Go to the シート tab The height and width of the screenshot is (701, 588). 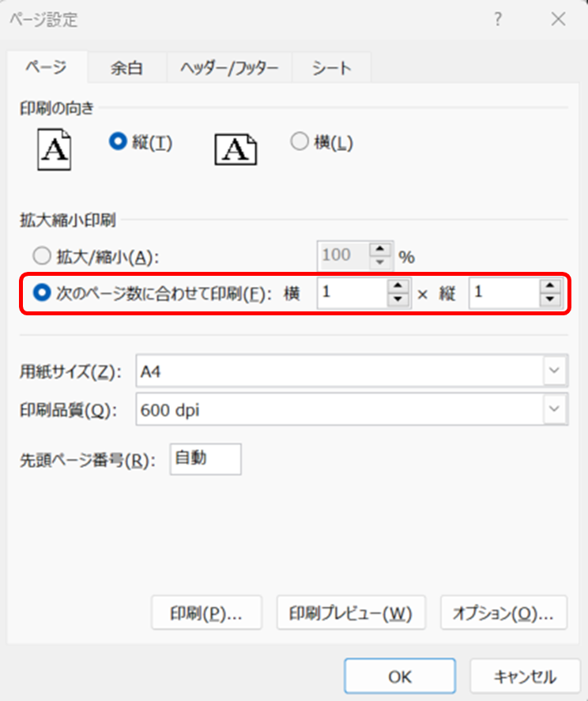(x=331, y=69)
